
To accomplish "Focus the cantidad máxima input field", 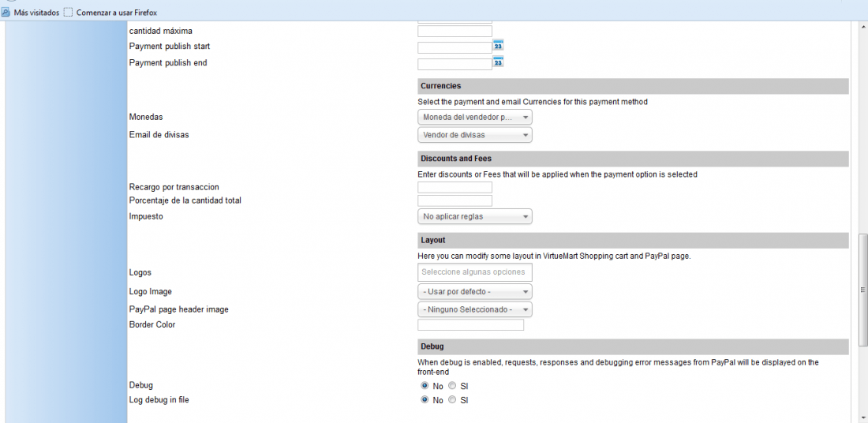I will [455, 31].
